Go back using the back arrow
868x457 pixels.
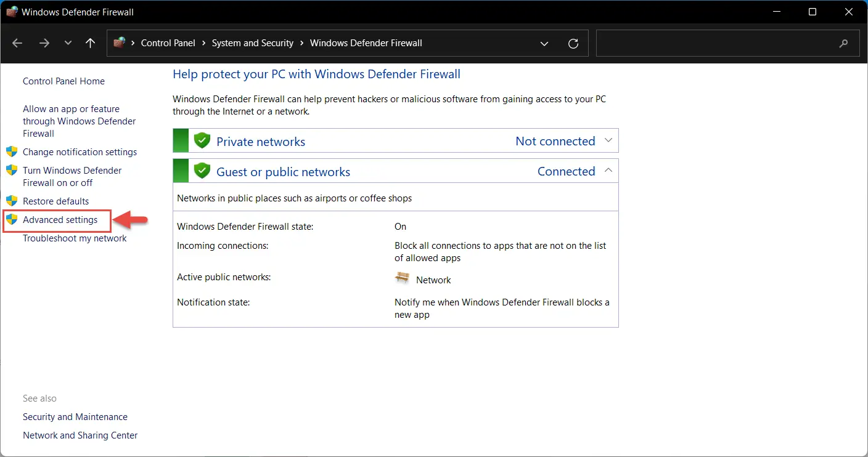tap(17, 43)
